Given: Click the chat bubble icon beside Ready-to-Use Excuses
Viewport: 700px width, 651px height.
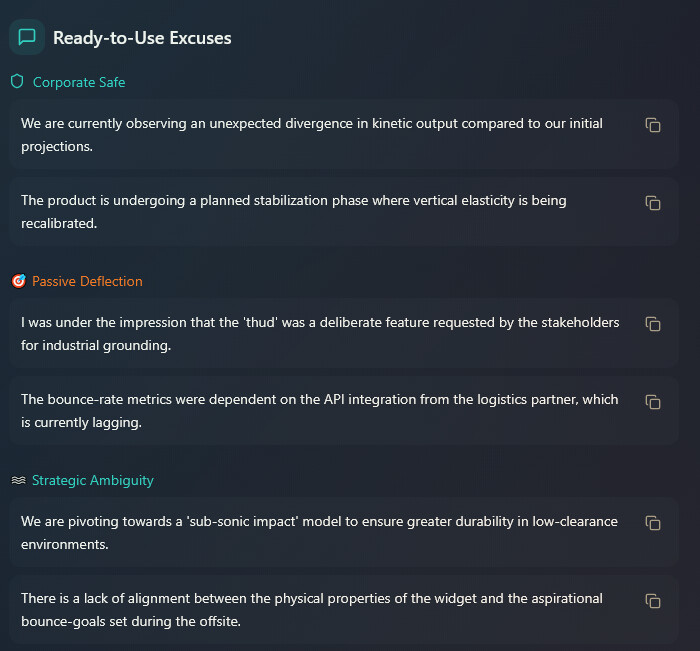Looking at the screenshot, I should pyautogui.click(x=27, y=38).
